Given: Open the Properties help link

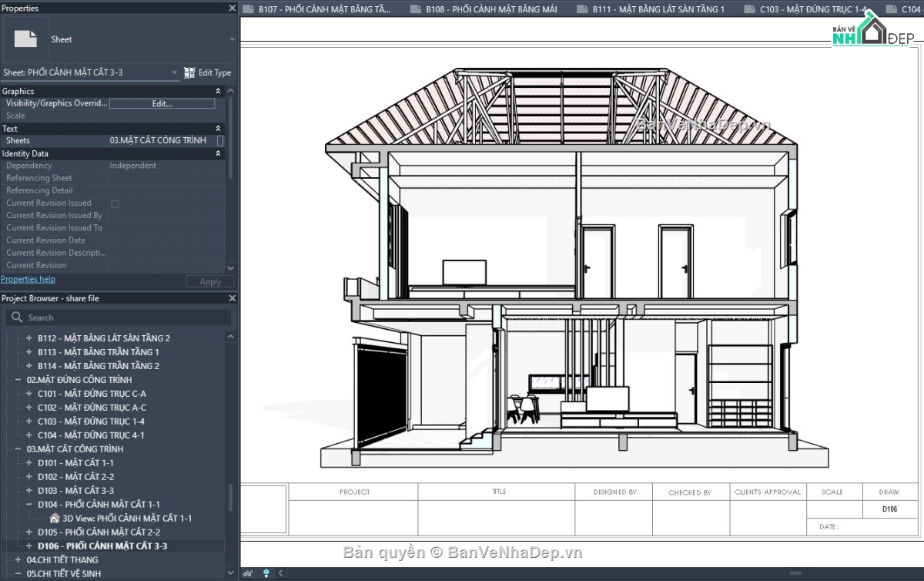Looking at the screenshot, I should [x=28, y=279].
